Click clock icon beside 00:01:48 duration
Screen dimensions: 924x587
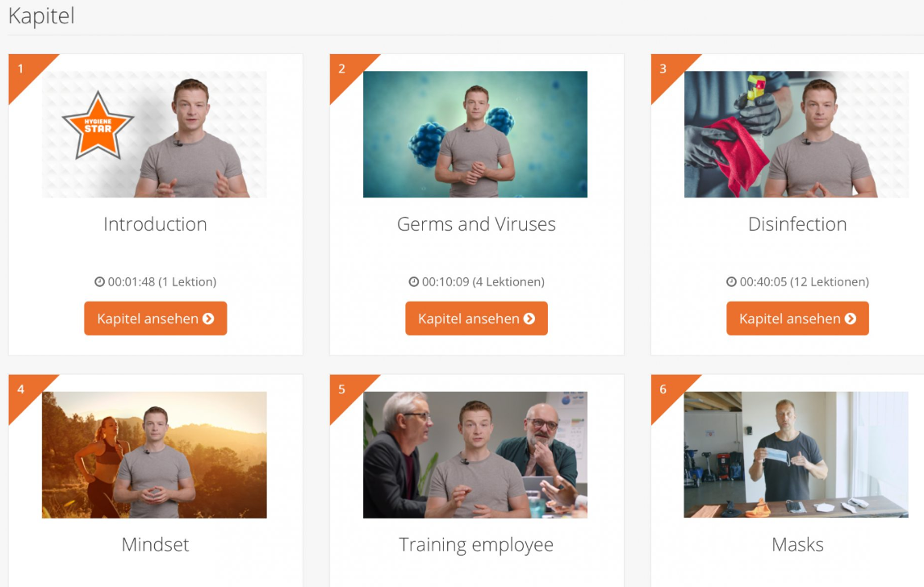pyautogui.click(x=99, y=282)
